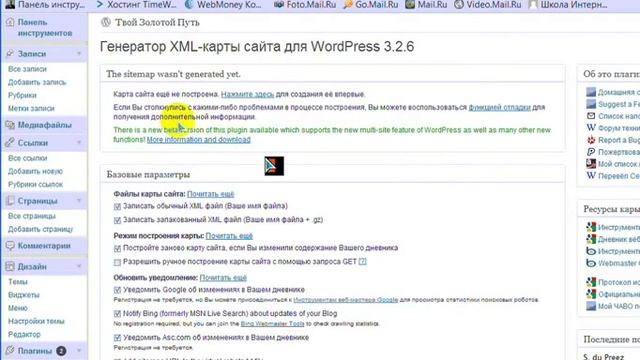640x360 pixels.
Task: Open Почитать ещё next to Обновить уведомление
Action: [223, 278]
